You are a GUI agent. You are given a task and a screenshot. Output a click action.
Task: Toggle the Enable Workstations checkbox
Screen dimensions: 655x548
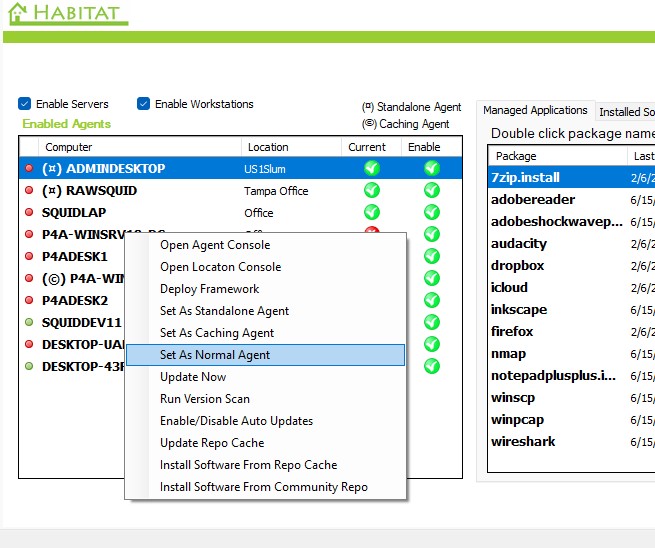coord(144,104)
